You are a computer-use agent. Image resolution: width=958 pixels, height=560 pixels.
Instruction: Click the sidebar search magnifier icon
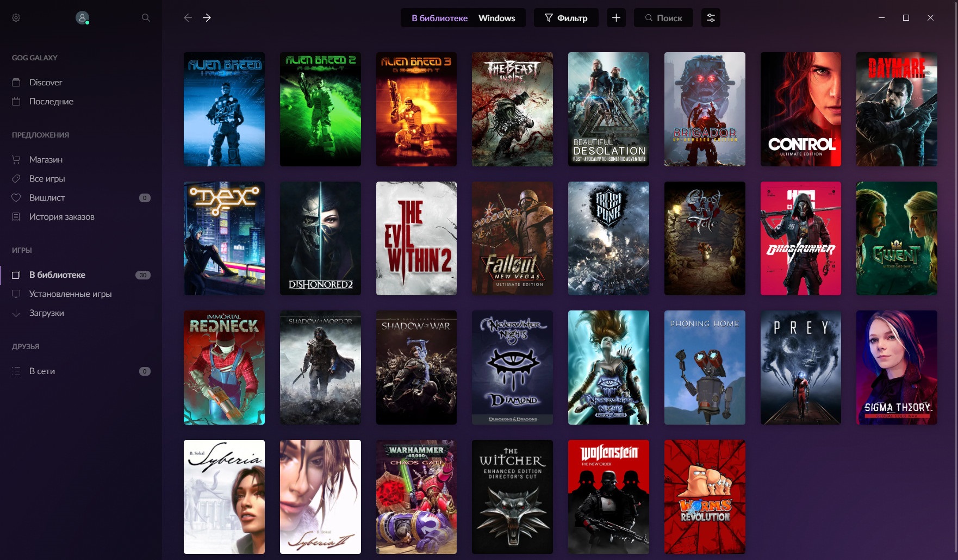pyautogui.click(x=146, y=18)
